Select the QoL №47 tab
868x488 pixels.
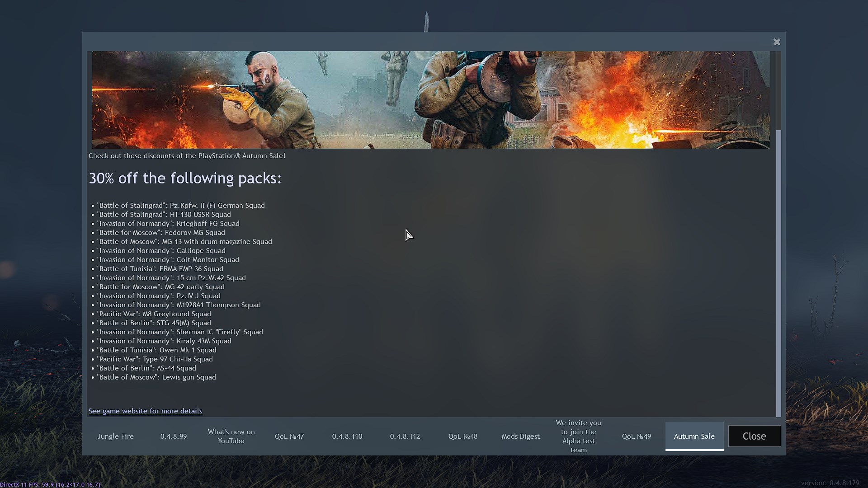(x=289, y=436)
